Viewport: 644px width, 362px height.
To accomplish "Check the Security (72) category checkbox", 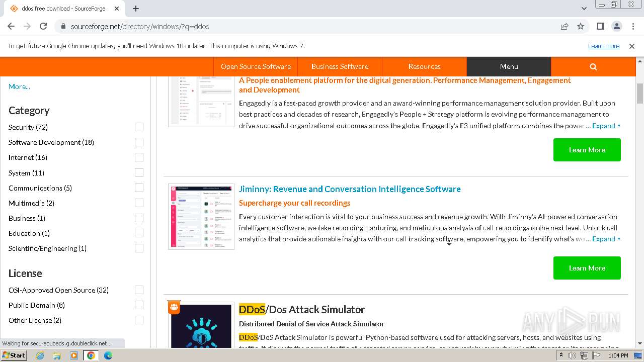I will 139,127.
